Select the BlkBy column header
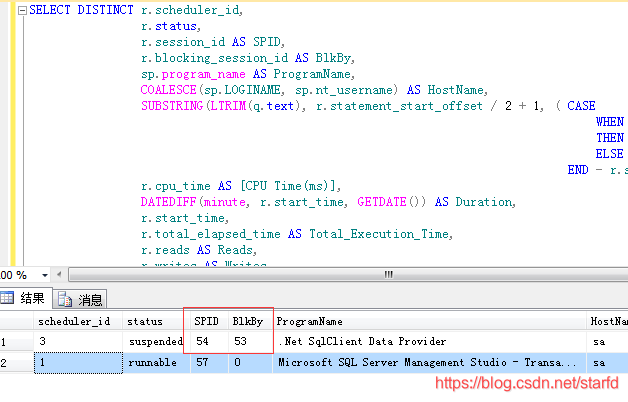 pyautogui.click(x=251, y=322)
